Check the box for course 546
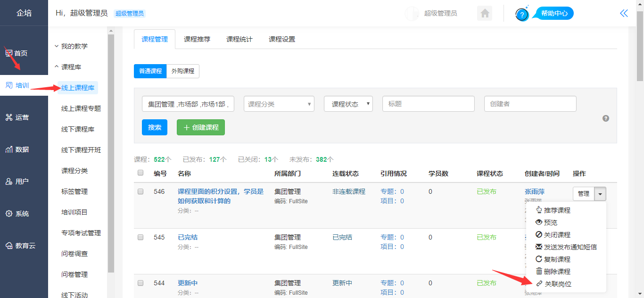 pyautogui.click(x=140, y=192)
